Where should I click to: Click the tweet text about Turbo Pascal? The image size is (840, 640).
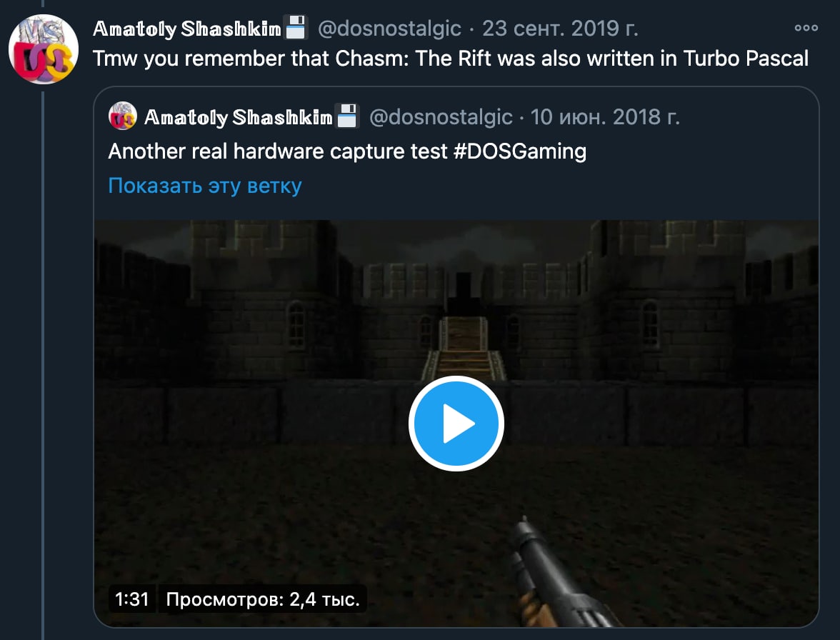coord(451,59)
